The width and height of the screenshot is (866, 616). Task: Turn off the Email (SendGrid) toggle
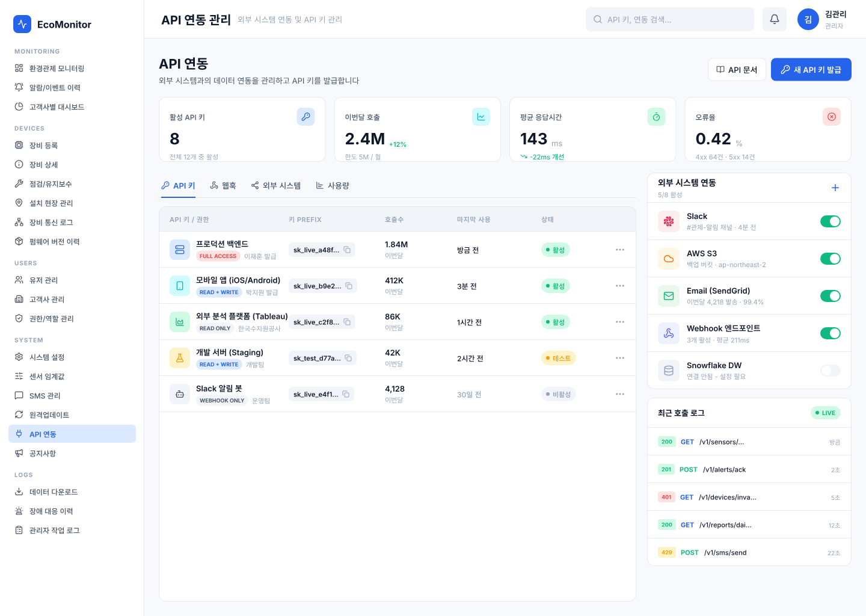pyautogui.click(x=831, y=296)
